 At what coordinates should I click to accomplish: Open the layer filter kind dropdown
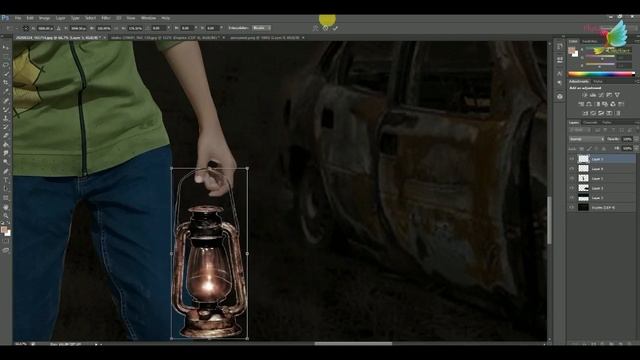(579, 130)
